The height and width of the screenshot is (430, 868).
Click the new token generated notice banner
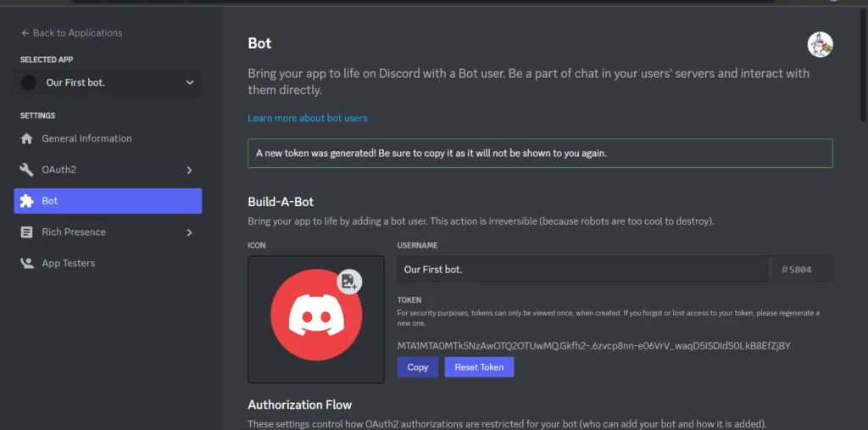tap(540, 153)
